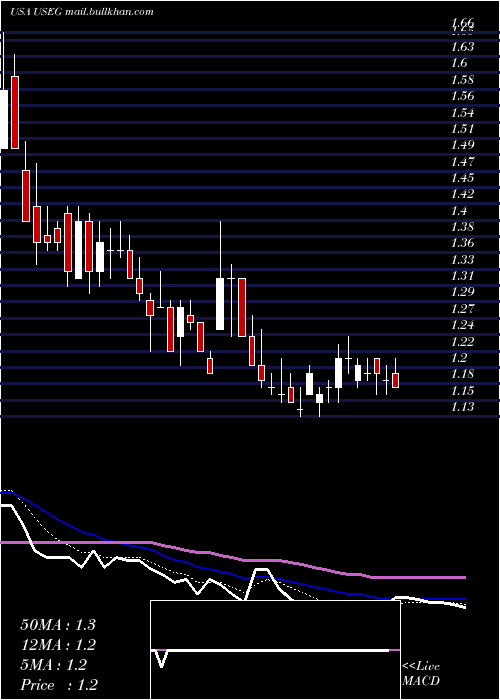Screen dimensions: 500x700
Task: Click the 1.27 price axis label
Action: pos(462,308)
